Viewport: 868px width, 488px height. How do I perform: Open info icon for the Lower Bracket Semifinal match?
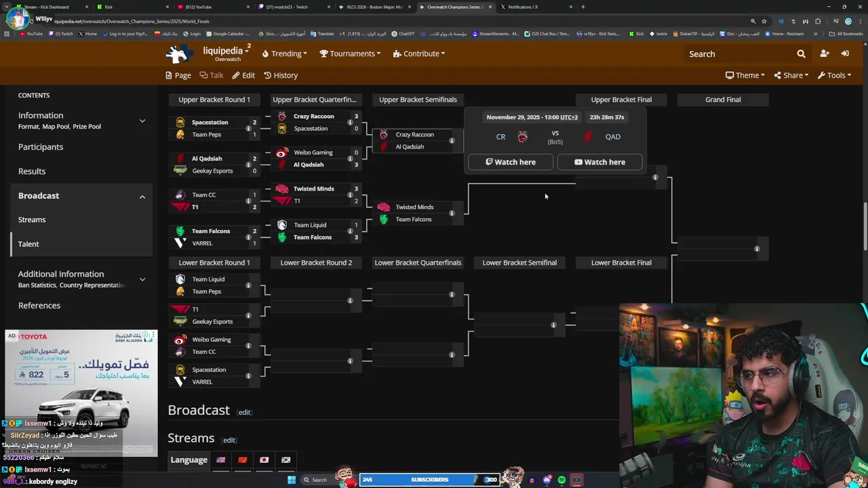click(x=553, y=325)
